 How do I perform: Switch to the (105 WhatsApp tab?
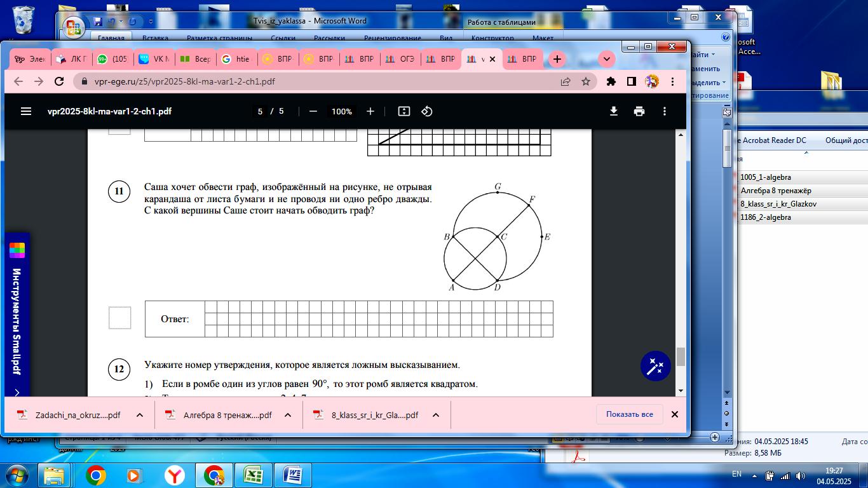coord(112,59)
